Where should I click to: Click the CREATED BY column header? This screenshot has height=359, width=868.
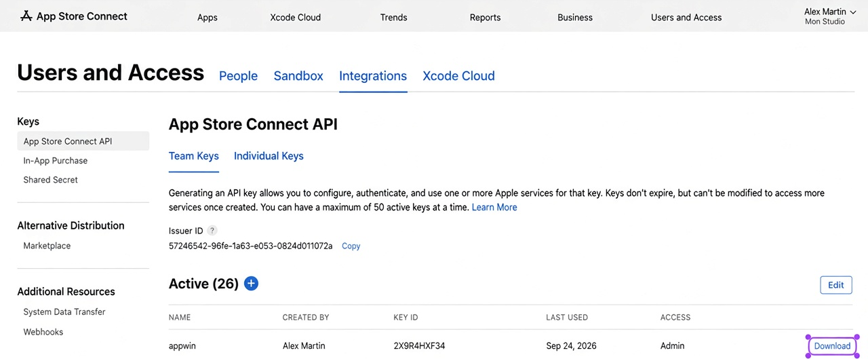tap(306, 318)
